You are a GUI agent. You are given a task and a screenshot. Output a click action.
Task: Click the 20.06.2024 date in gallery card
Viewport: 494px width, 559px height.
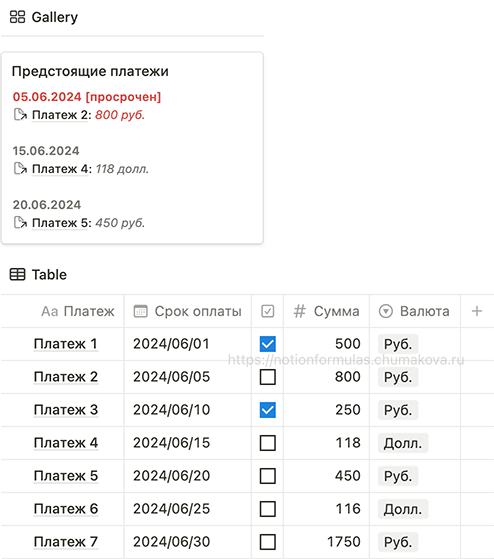[x=47, y=205]
